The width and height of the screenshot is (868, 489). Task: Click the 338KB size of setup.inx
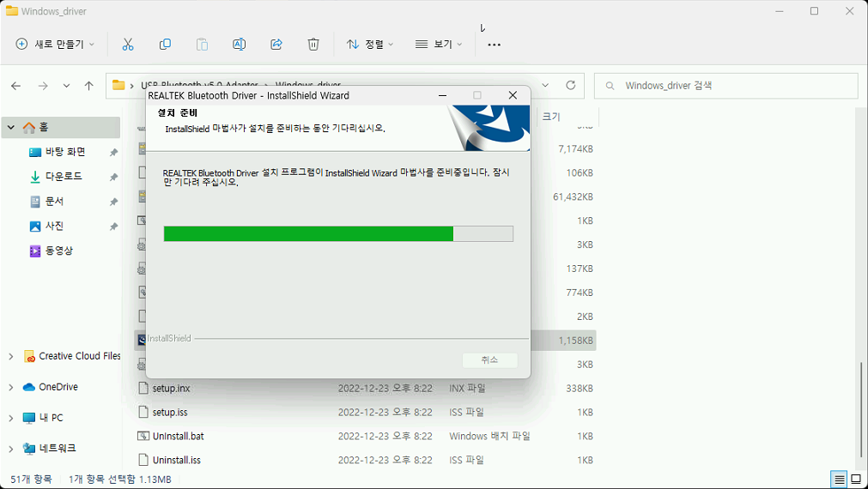coord(580,389)
